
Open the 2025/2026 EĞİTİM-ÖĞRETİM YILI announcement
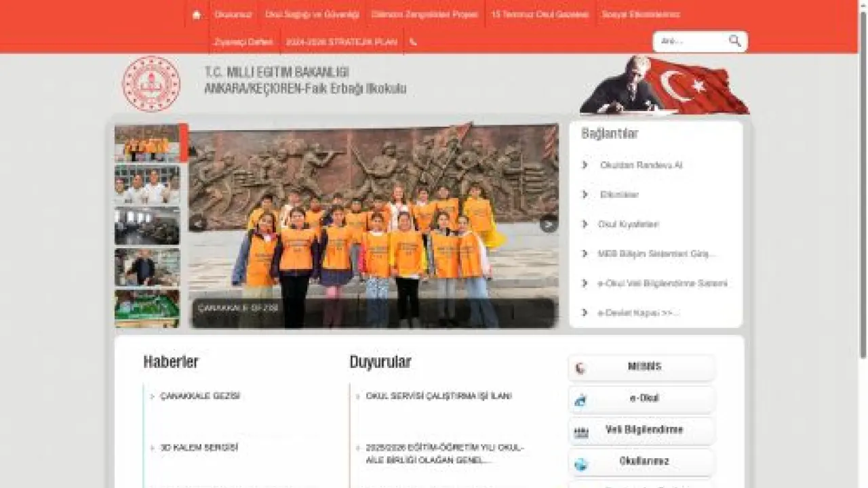click(x=445, y=454)
